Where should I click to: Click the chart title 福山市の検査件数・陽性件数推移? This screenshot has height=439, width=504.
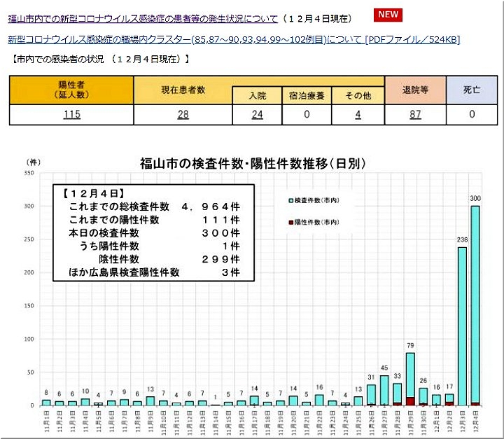tap(252, 165)
